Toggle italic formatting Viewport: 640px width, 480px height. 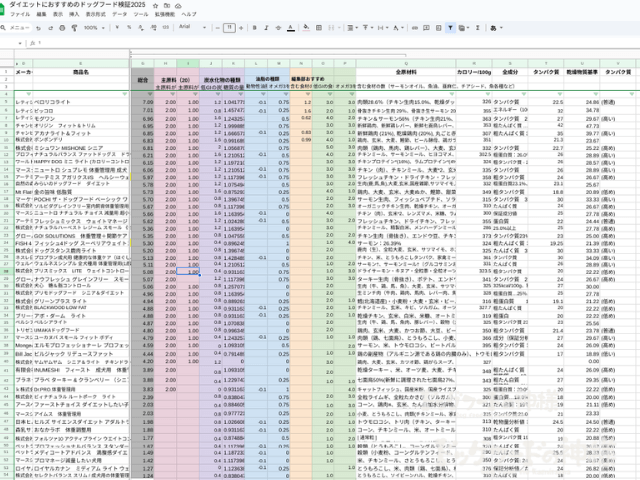(266, 28)
